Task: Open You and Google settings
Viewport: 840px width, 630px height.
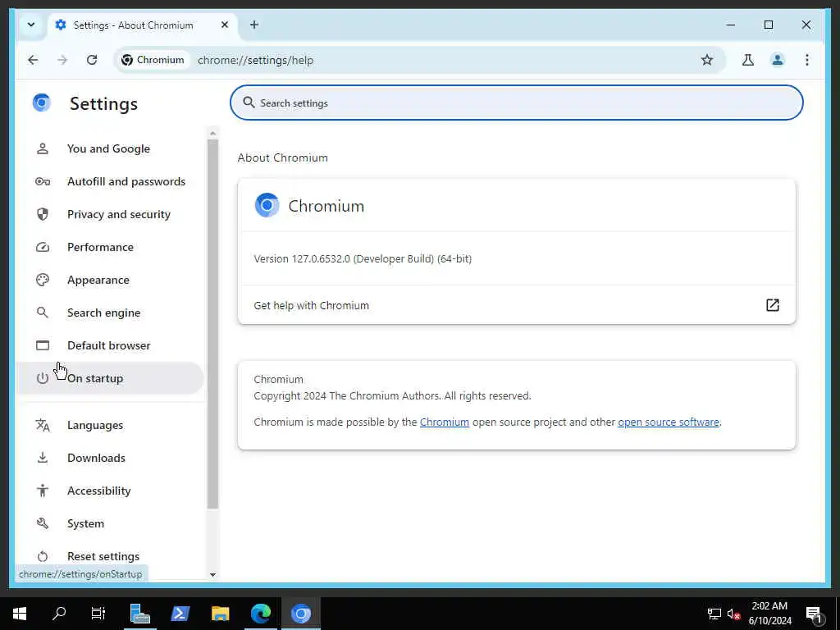Action: pos(108,149)
